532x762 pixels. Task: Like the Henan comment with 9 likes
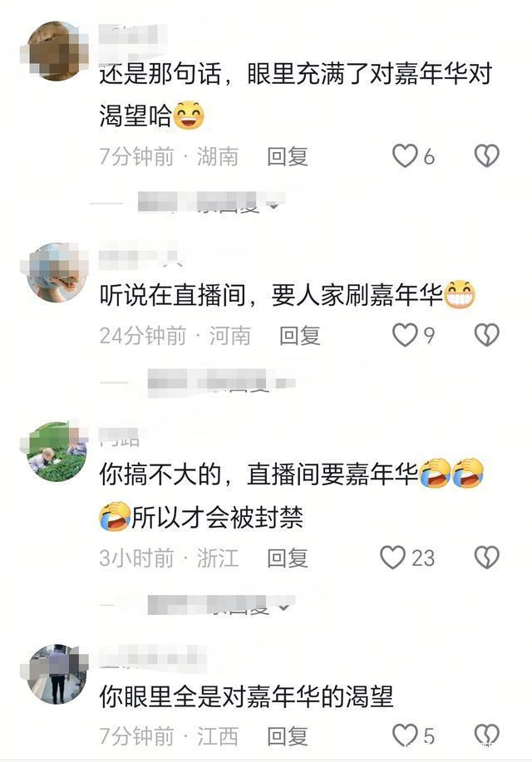point(405,336)
